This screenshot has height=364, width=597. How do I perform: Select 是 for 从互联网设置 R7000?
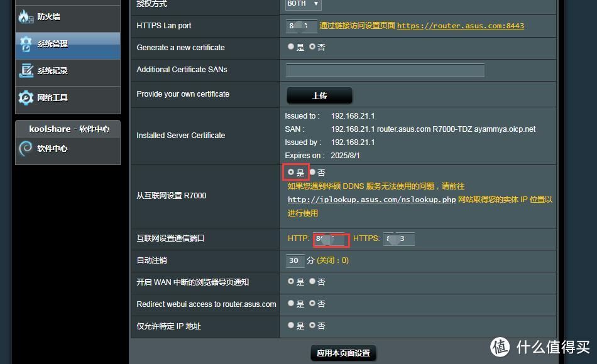point(291,172)
